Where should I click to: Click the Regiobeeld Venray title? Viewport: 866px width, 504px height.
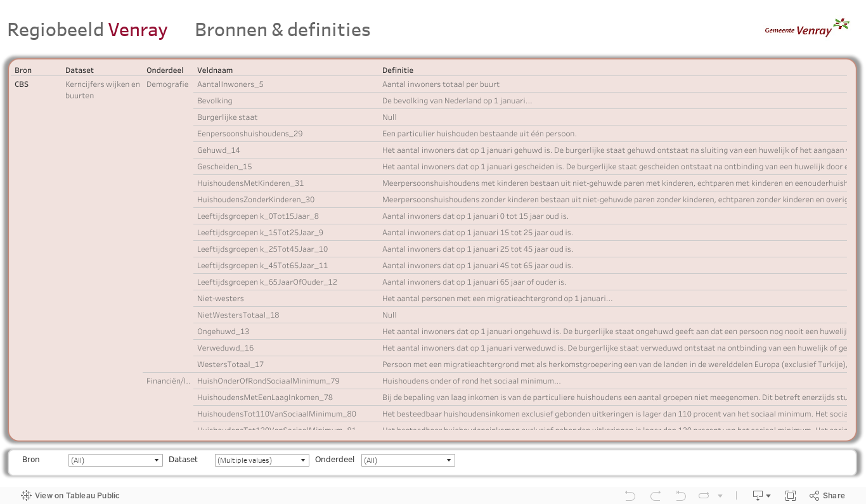click(x=87, y=30)
